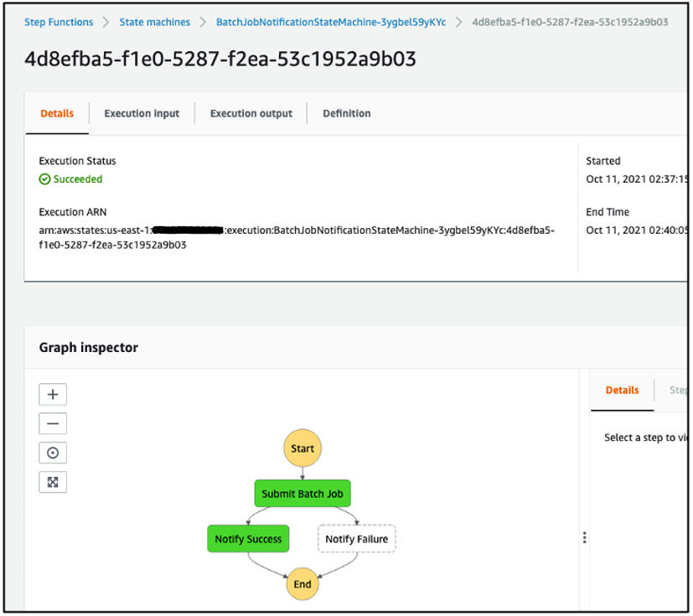Click the End Time timestamp Oct 11, 2021 02:40

(x=637, y=230)
